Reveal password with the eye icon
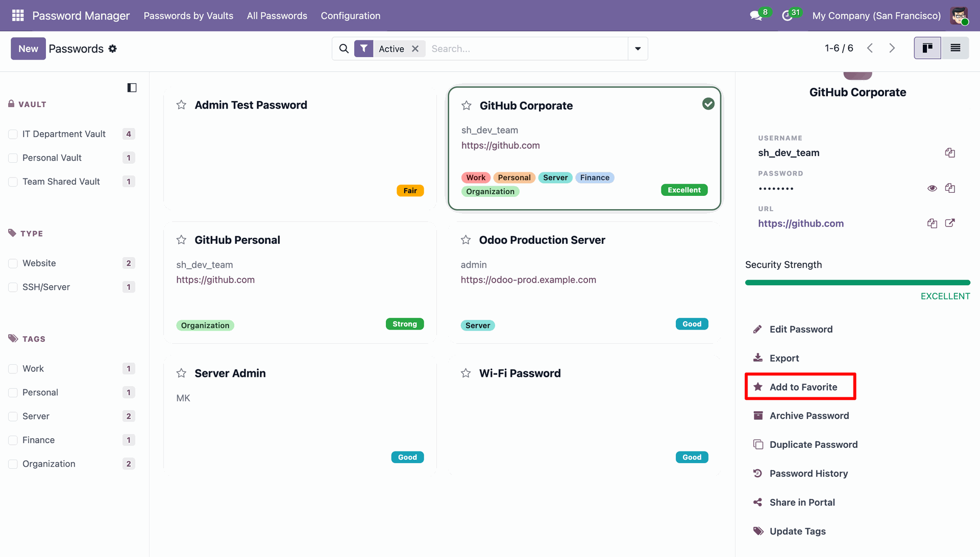 (x=932, y=188)
